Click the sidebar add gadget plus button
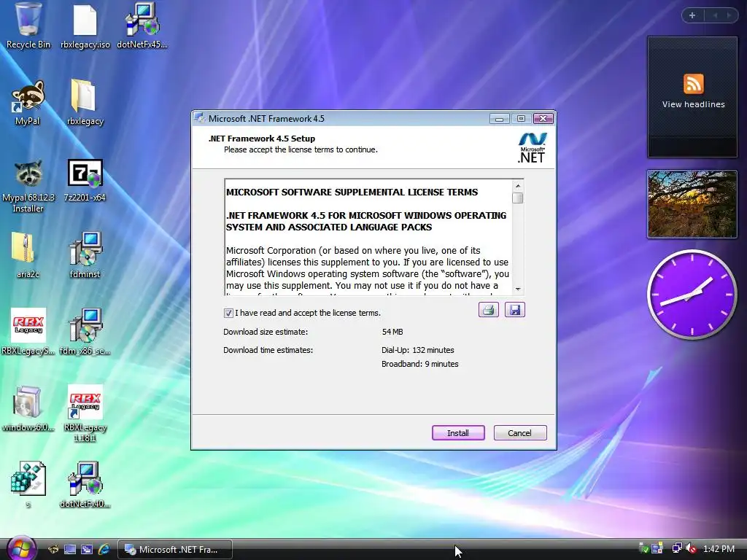Image resolution: width=747 pixels, height=560 pixels. (x=692, y=16)
